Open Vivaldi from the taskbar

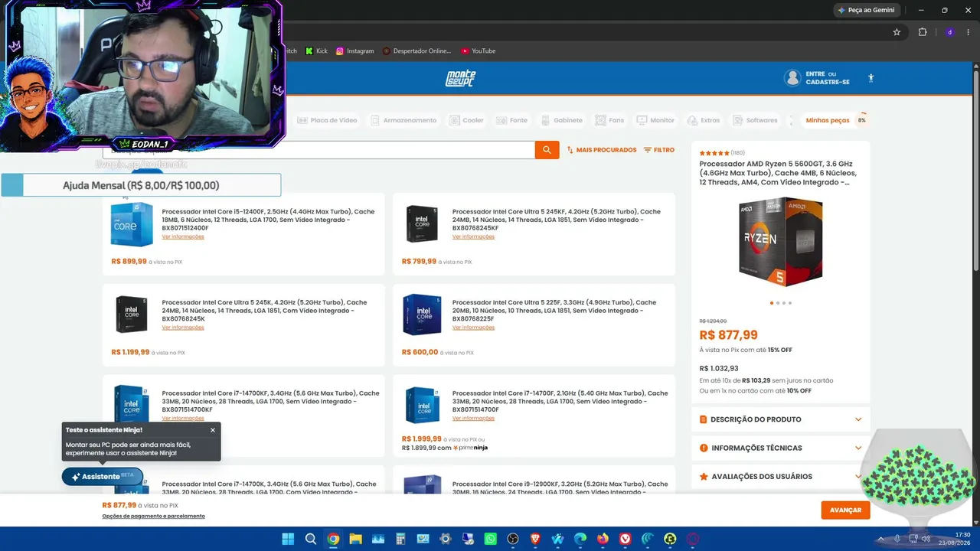(626, 539)
